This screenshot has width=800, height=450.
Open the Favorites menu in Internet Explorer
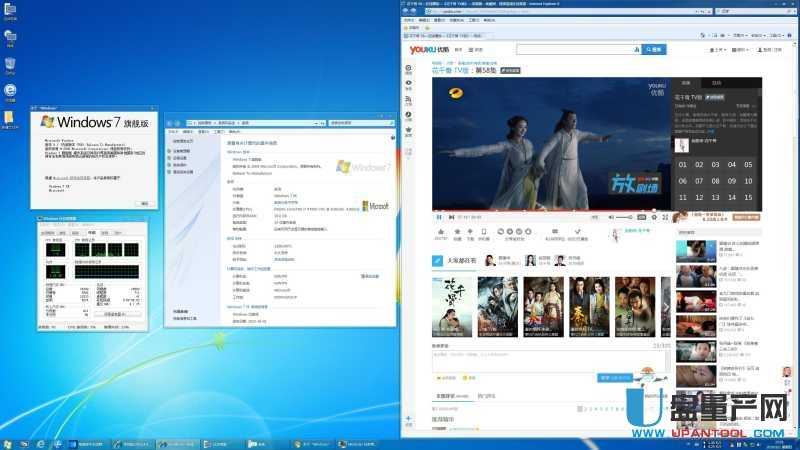[456, 20]
